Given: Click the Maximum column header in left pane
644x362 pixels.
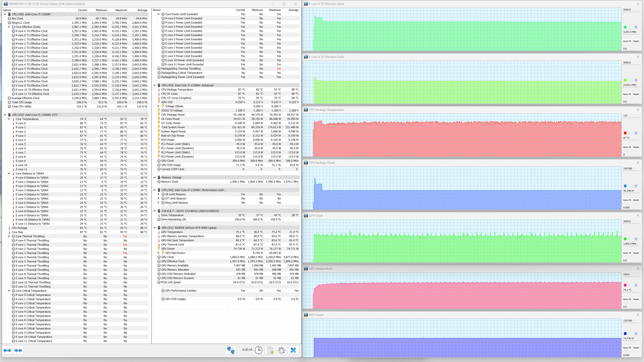Looking at the screenshot, I should [x=121, y=10].
